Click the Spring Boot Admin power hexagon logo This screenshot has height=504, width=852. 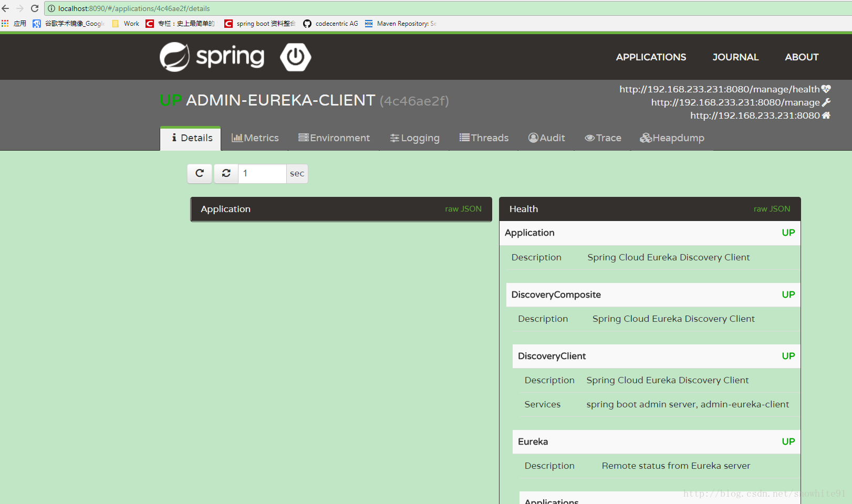[x=295, y=57]
